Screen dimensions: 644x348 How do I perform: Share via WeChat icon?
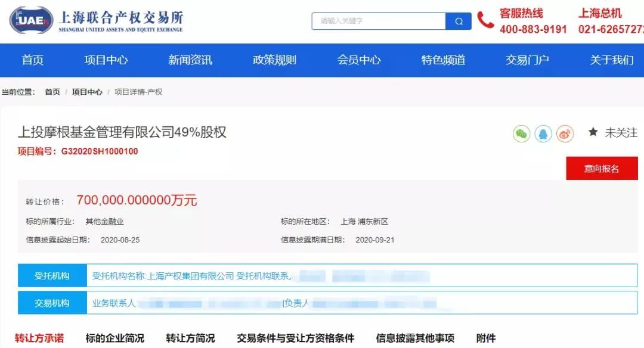pos(521,134)
